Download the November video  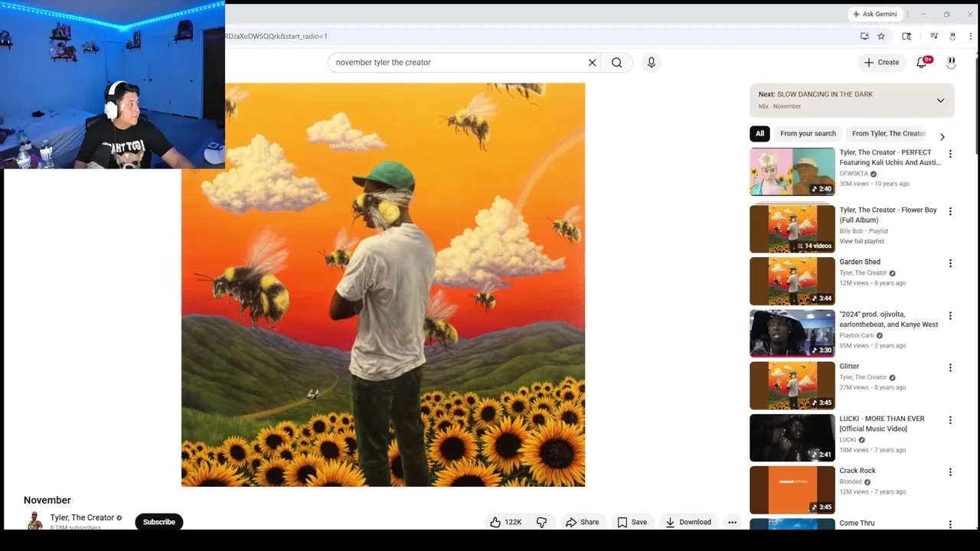(x=688, y=522)
